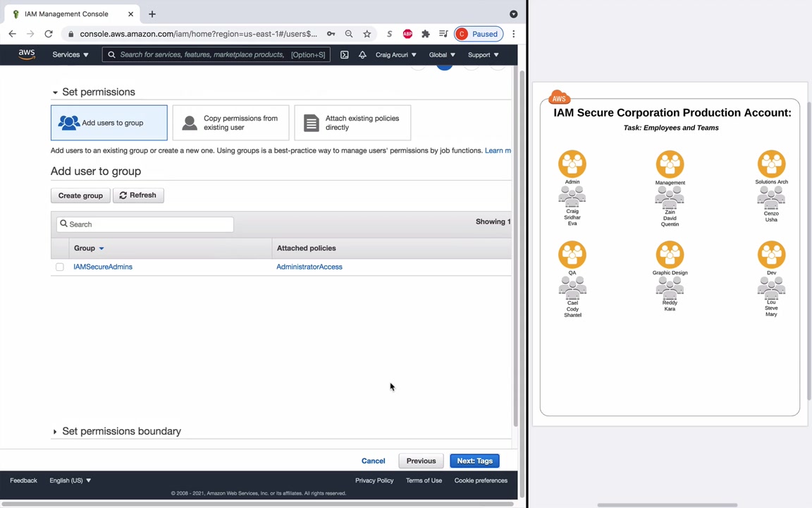812x508 pixels.
Task: Select Copy permissions from existing user
Action: tap(230, 123)
